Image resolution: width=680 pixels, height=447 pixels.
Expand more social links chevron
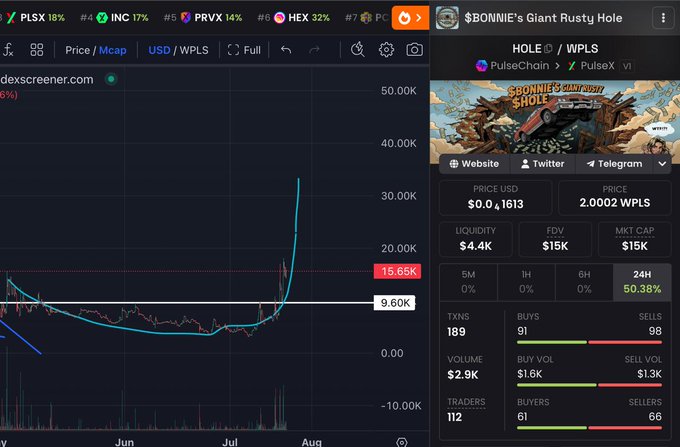[662, 164]
